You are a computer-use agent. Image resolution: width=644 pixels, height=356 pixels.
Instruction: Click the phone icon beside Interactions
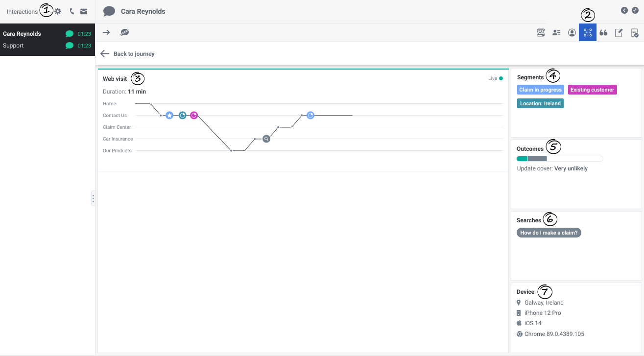point(72,11)
